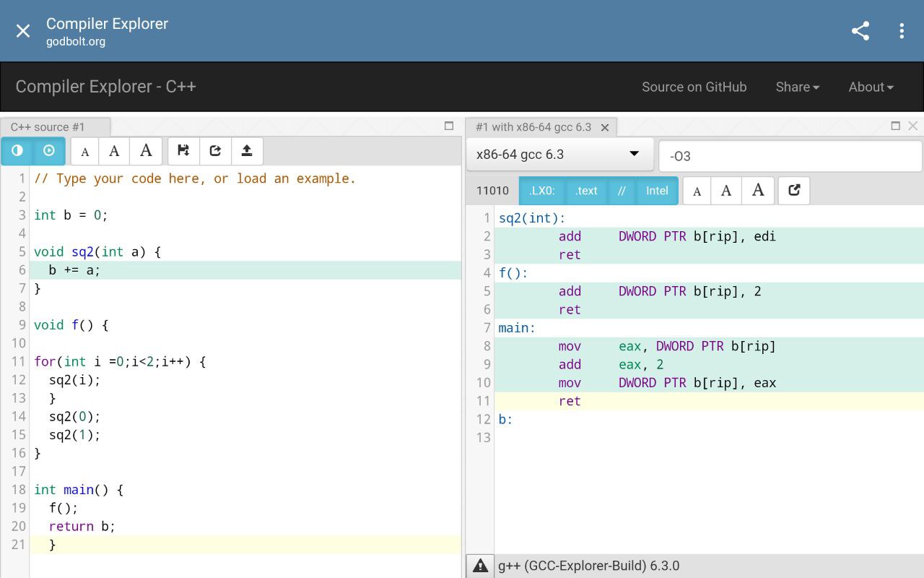Toggle the source colourise half-circle button
The width and height of the screenshot is (924, 578).
click(17, 151)
